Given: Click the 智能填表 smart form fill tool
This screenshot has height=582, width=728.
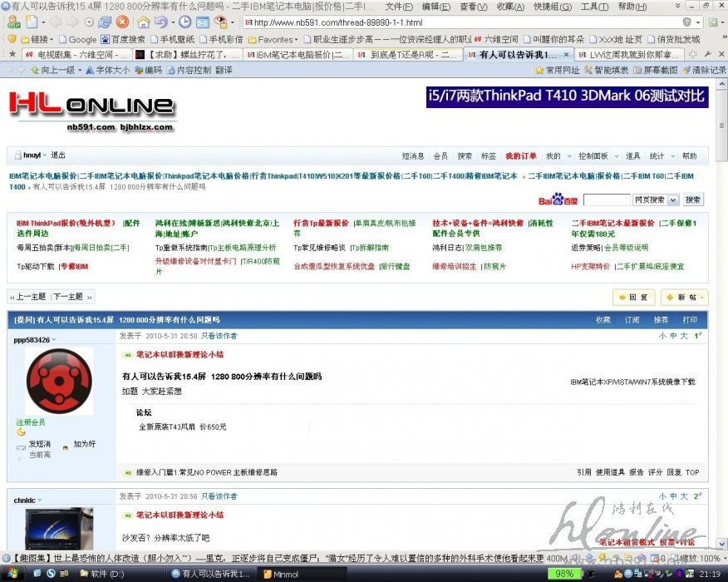Looking at the screenshot, I should pos(606,71).
